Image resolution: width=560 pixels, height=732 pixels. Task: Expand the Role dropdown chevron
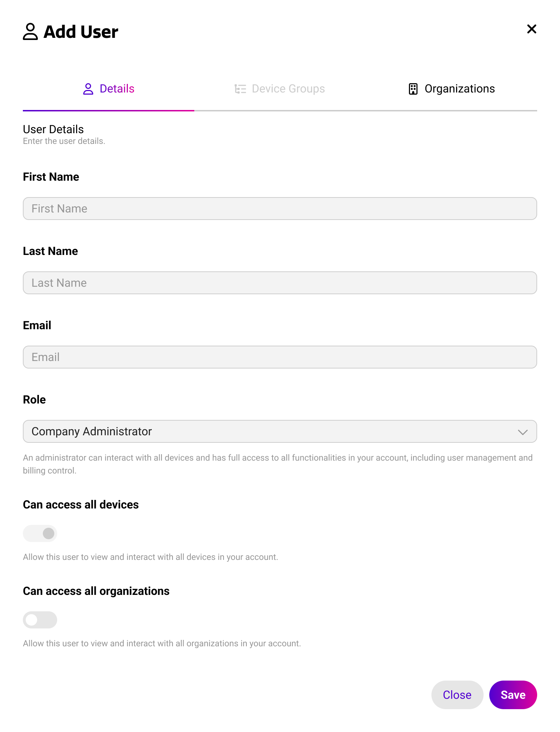[x=523, y=432]
